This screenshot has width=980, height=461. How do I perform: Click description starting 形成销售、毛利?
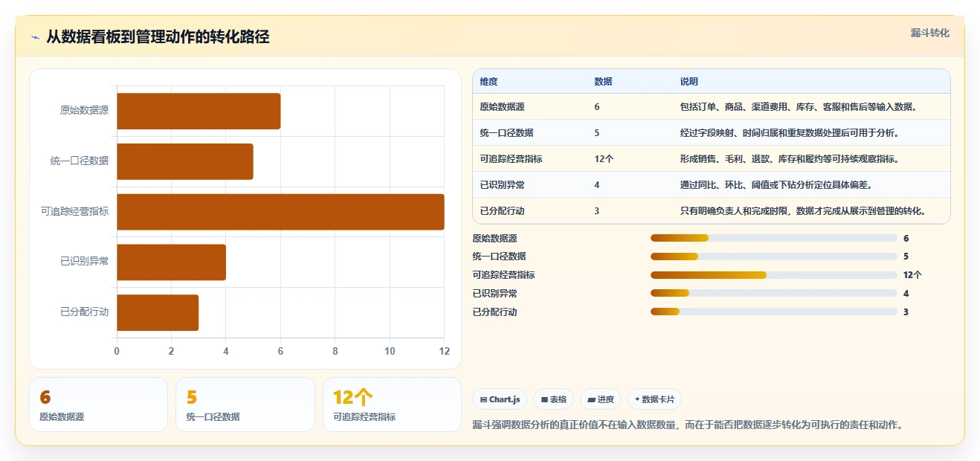point(789,159)
